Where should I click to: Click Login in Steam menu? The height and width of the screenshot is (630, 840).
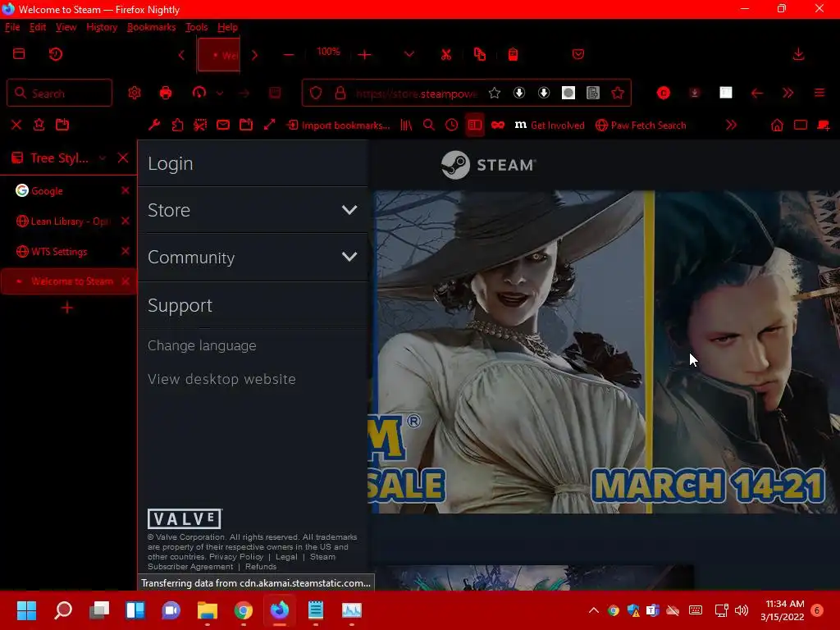(253, 163)
